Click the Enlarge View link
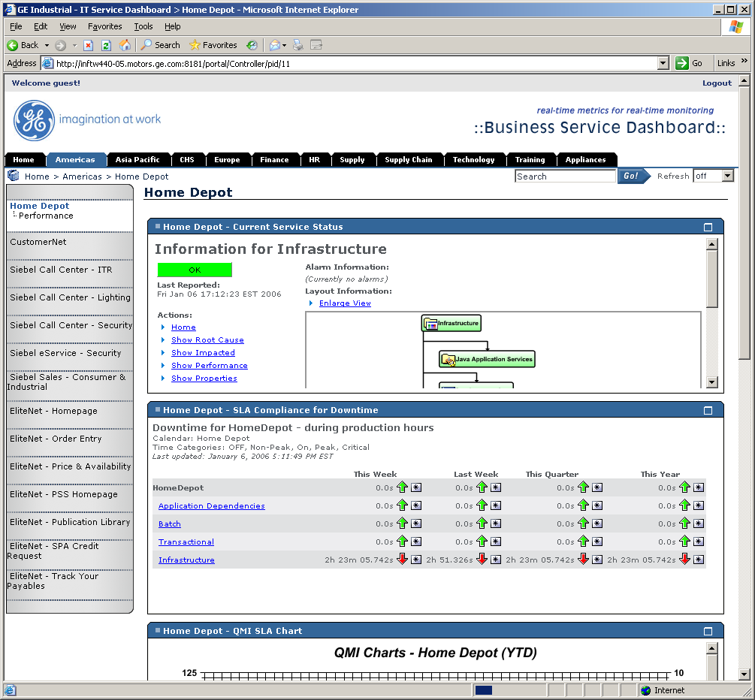This screenshot has width=755, height=700. point(345,303)
